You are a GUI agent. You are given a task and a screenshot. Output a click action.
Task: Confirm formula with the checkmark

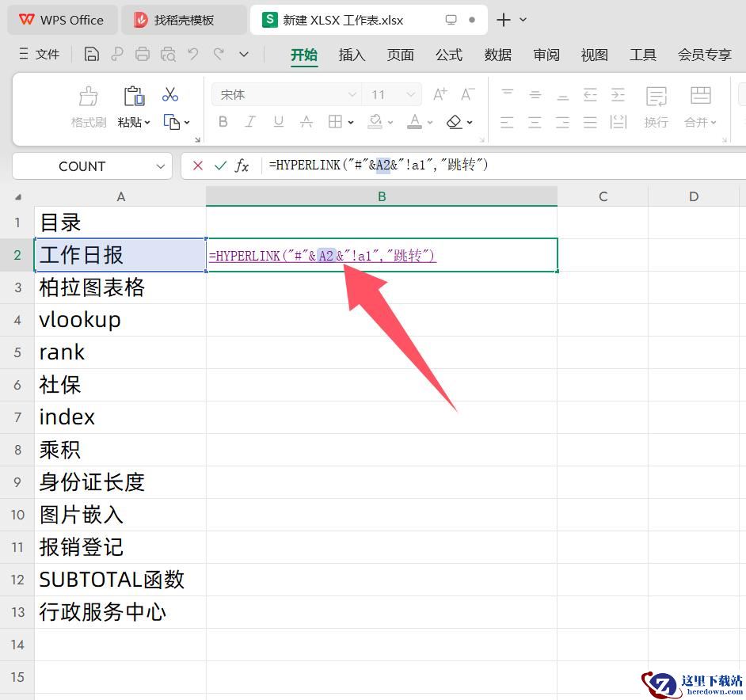pyautogui.click(x=220, y=165)
